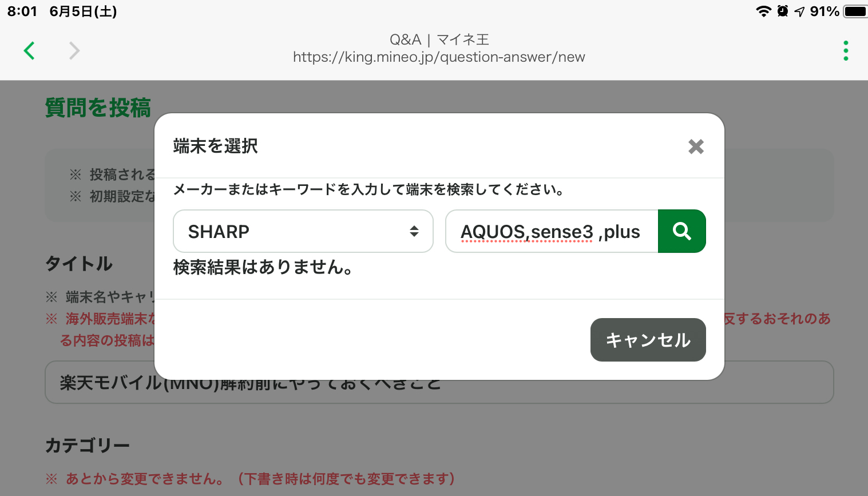Tap the location arrow status icon
This screenshot has height=496, width=868.
799,11
